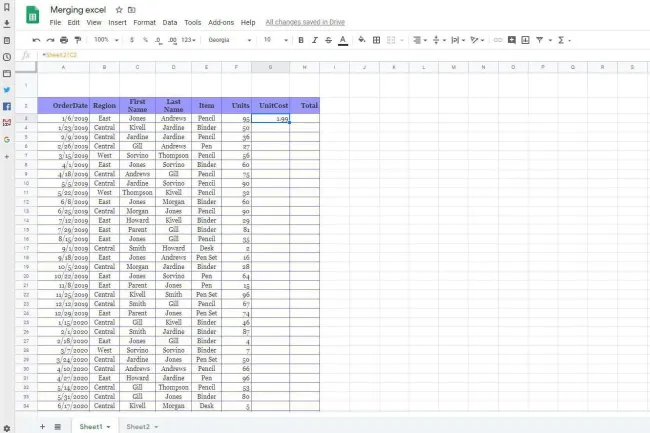Open the Sheet2 tab dropdown arrow
Screen dimensions: 650x433
tap(156, 427)
